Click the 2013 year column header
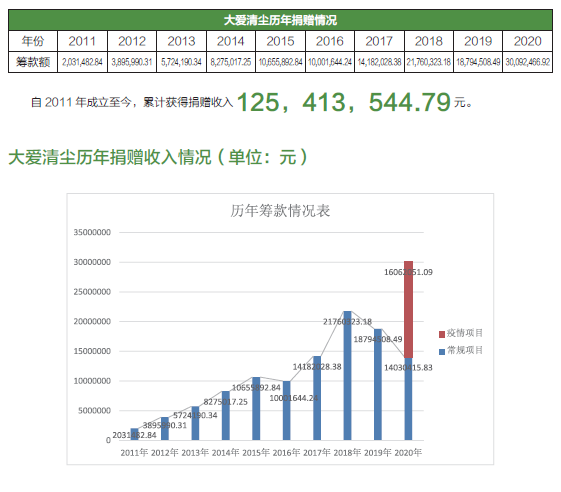Screen dimensions: 561x492 point(181,41)
